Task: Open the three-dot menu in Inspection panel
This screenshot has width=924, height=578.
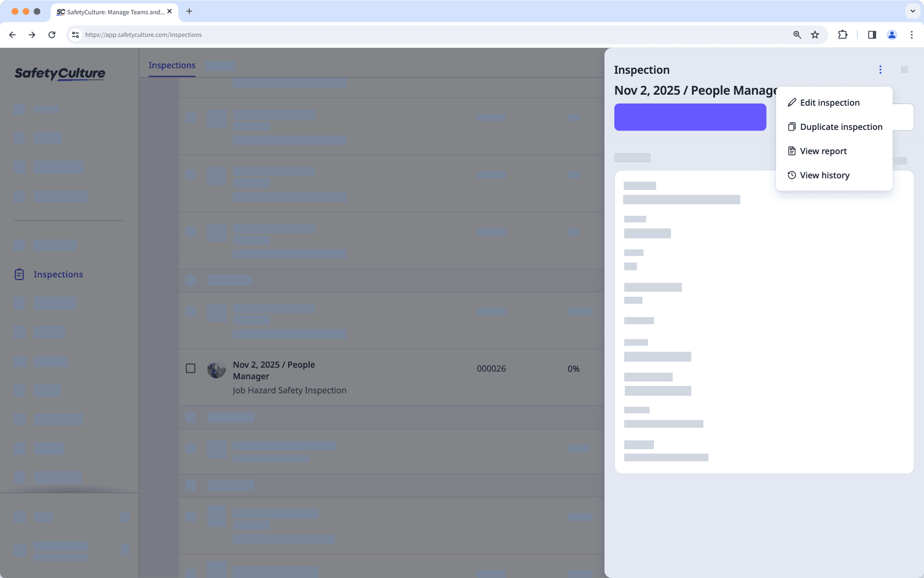Action: [880, 70]
